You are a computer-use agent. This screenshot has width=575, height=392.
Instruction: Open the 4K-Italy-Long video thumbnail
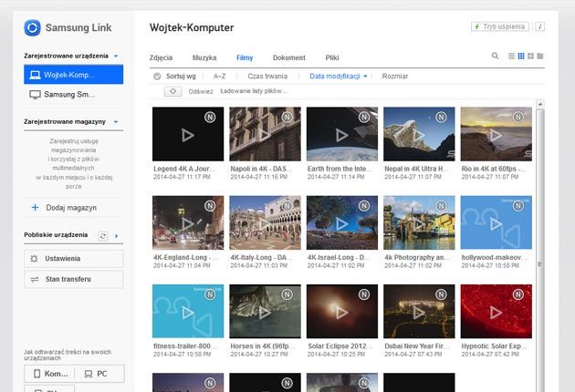coord(265,222)
